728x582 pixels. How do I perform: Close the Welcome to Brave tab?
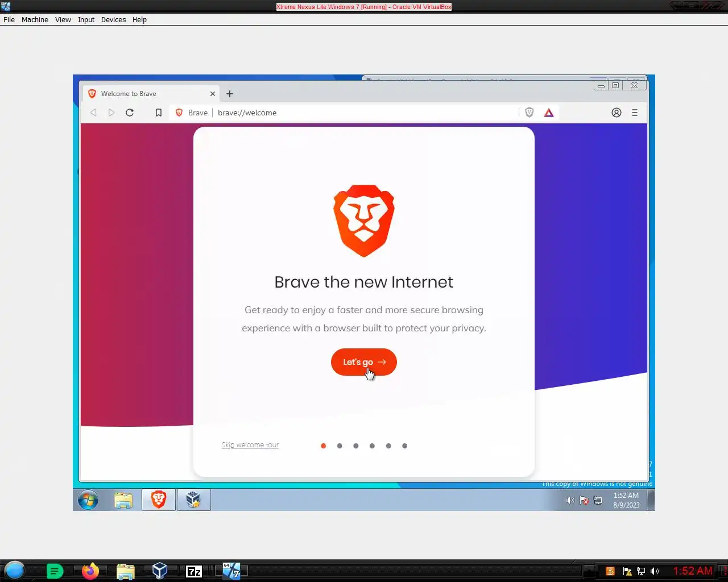coord(213,94)
